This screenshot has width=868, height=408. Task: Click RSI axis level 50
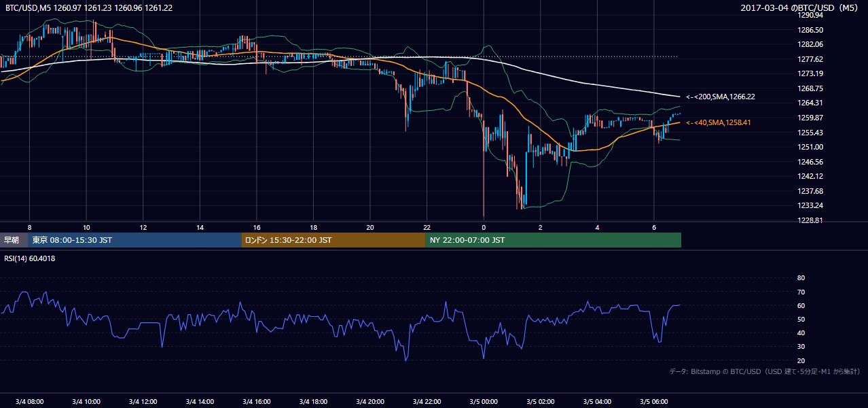[x=801, y=319]
